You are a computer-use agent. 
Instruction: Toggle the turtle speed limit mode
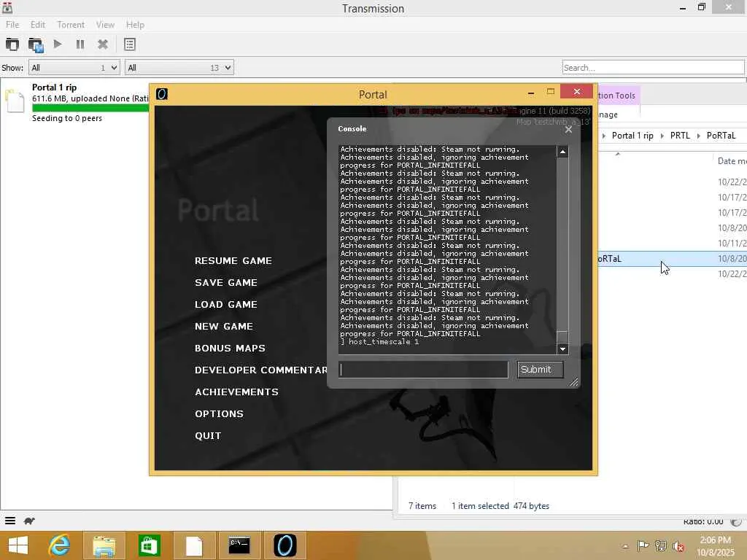click(x=29, y=521)
